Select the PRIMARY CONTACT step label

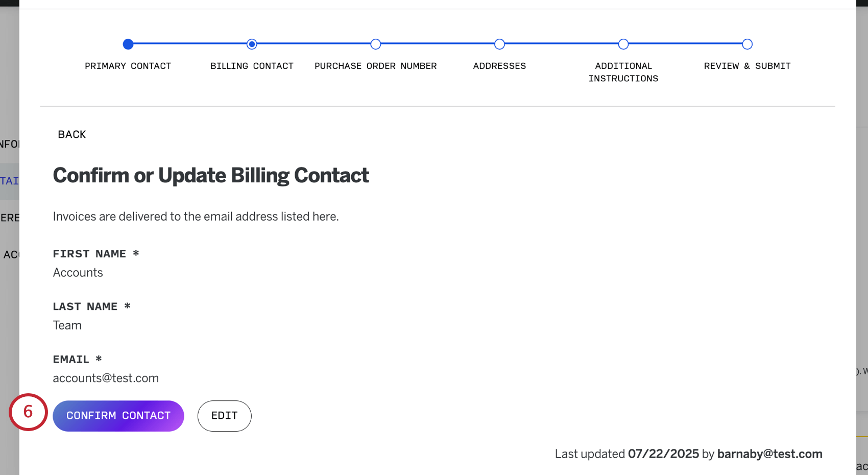[128, 66]
